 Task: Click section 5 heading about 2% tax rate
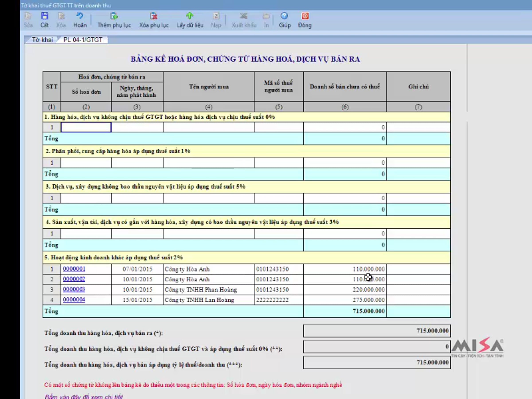246,257
